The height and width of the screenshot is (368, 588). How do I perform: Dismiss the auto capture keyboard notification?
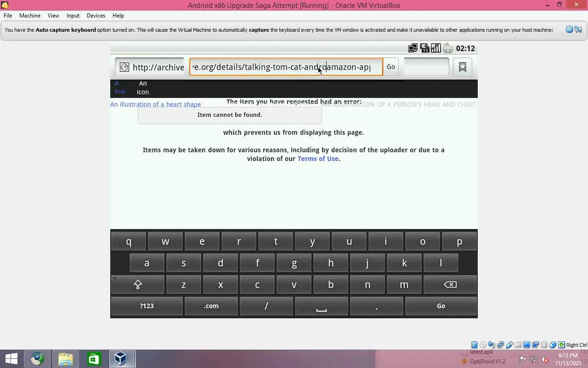pos(569,29)
